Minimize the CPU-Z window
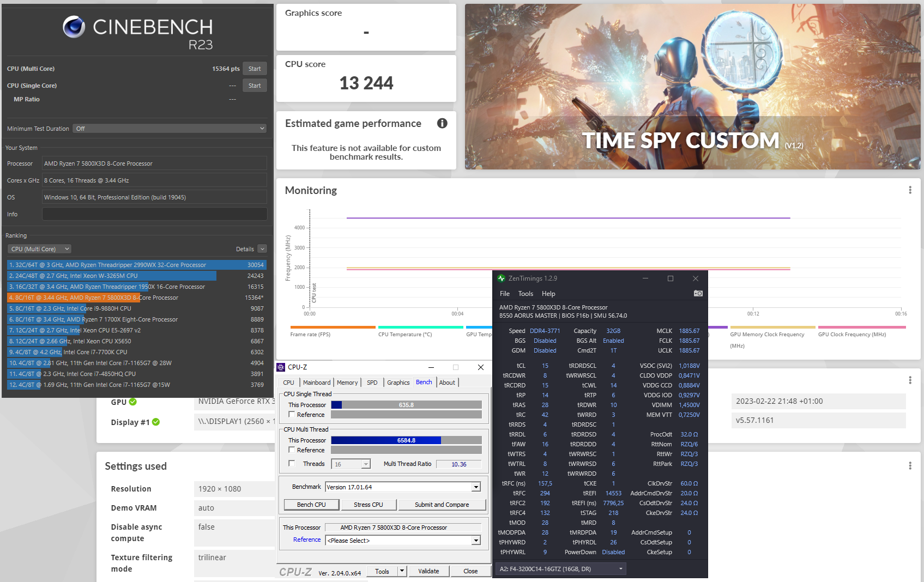The height and width of the screenshot is (582, 924). pyautogui.click(x=431, y=367)
